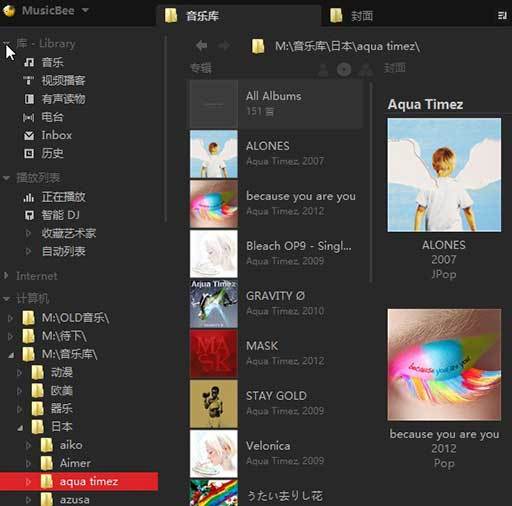
Task: Select the 动漫 folder
Action: pyautogui.click(x=62, y=372)
